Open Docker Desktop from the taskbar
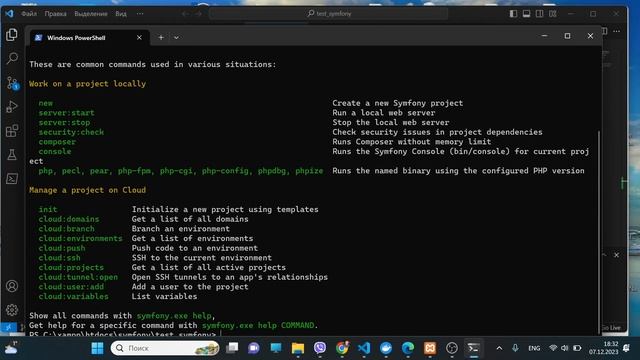This screenshot has width=640, height=360. click(386, 348)
